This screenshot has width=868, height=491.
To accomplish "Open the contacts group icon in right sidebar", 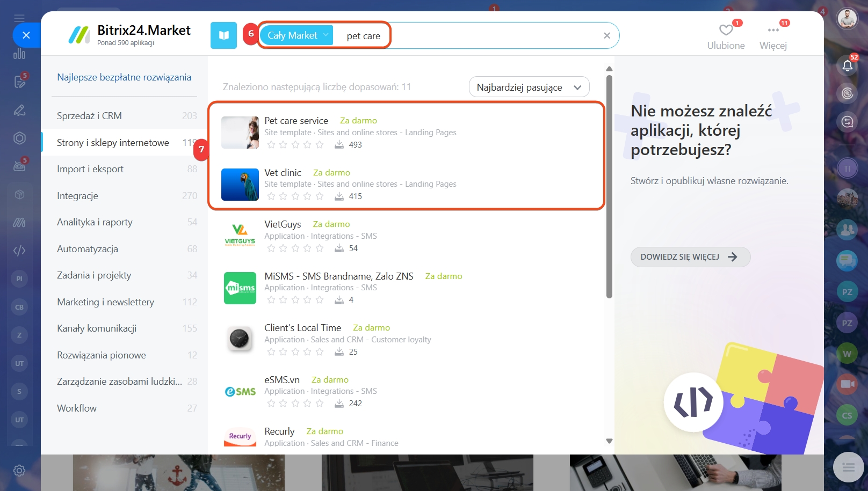I will coord(847,230).
